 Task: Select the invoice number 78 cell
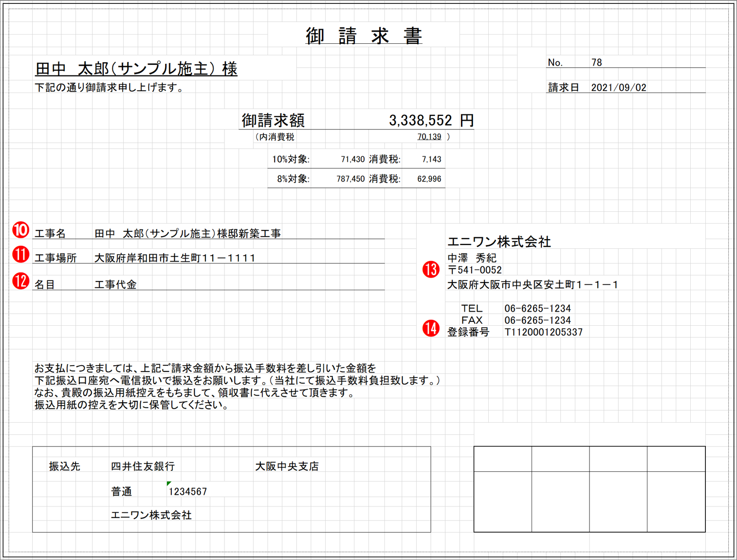597,62
